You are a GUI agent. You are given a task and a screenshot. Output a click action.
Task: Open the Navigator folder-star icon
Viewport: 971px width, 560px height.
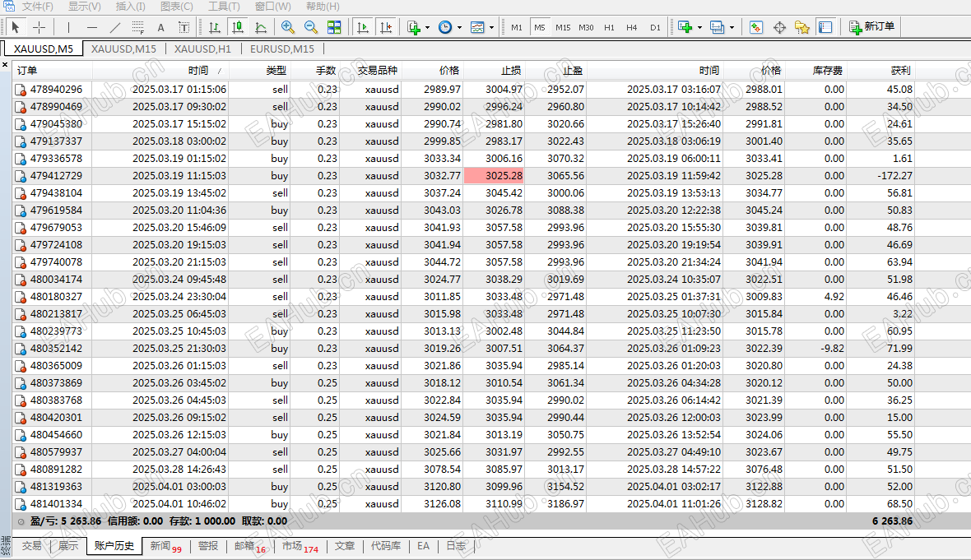[x=802, y=27]
